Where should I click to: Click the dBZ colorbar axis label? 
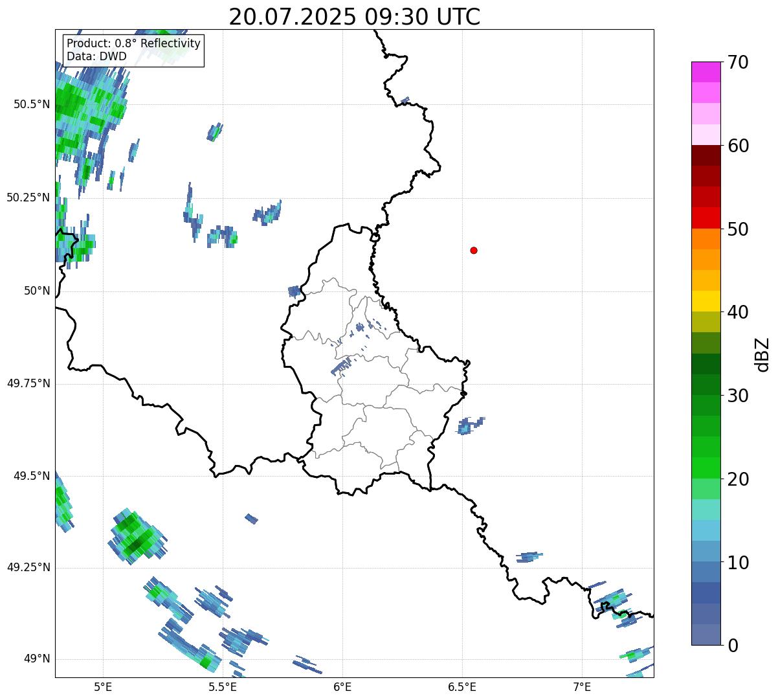coord(762,354)
